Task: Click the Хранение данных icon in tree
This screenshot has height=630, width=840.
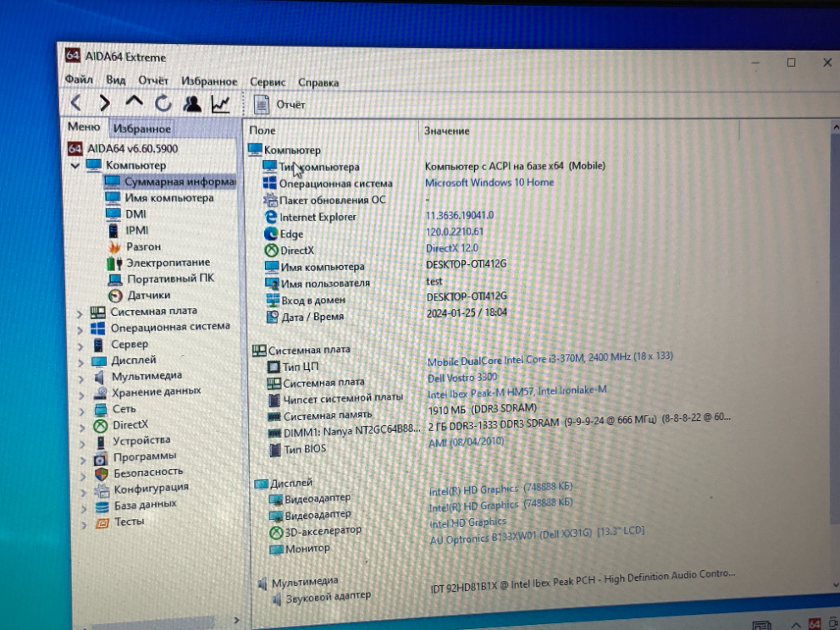Action: 100,394
